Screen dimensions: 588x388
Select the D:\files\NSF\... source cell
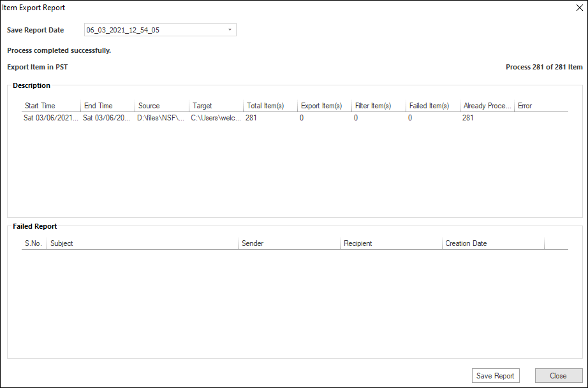(x=161, y=118)
